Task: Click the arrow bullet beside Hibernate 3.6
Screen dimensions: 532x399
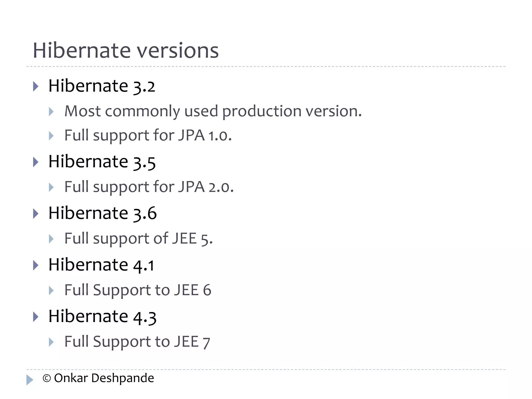Action: [36, 214]
